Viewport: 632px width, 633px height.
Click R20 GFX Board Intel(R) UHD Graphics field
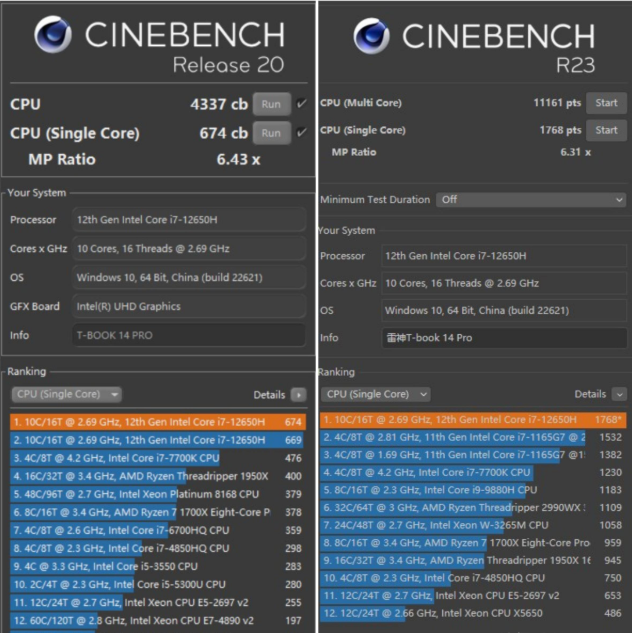click(x=189, y=306)
